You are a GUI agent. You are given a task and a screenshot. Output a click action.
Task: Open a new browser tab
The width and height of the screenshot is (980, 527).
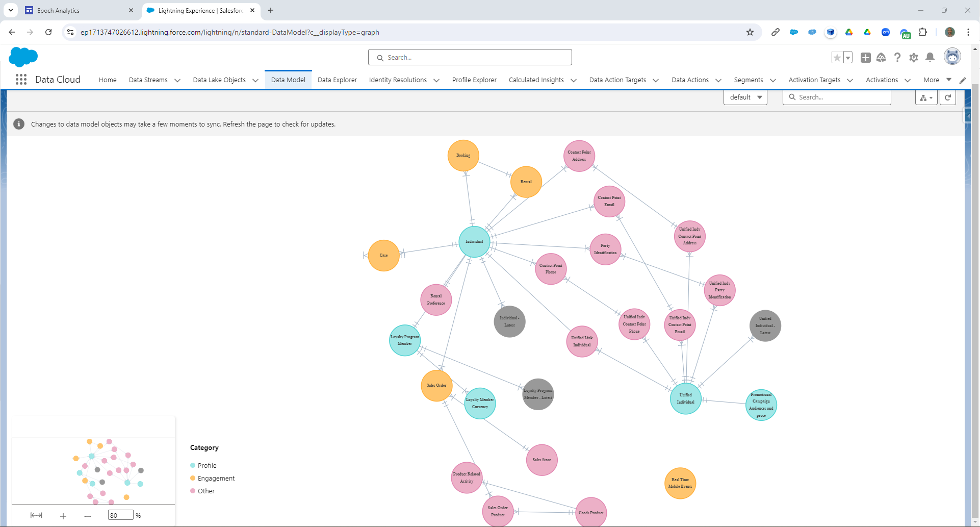point(271,10)
